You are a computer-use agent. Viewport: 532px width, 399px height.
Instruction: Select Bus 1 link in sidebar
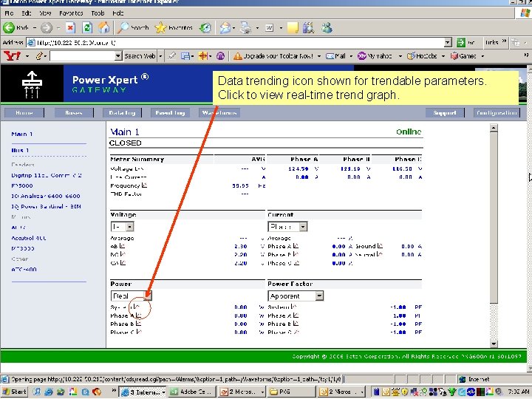coord(20,150)
